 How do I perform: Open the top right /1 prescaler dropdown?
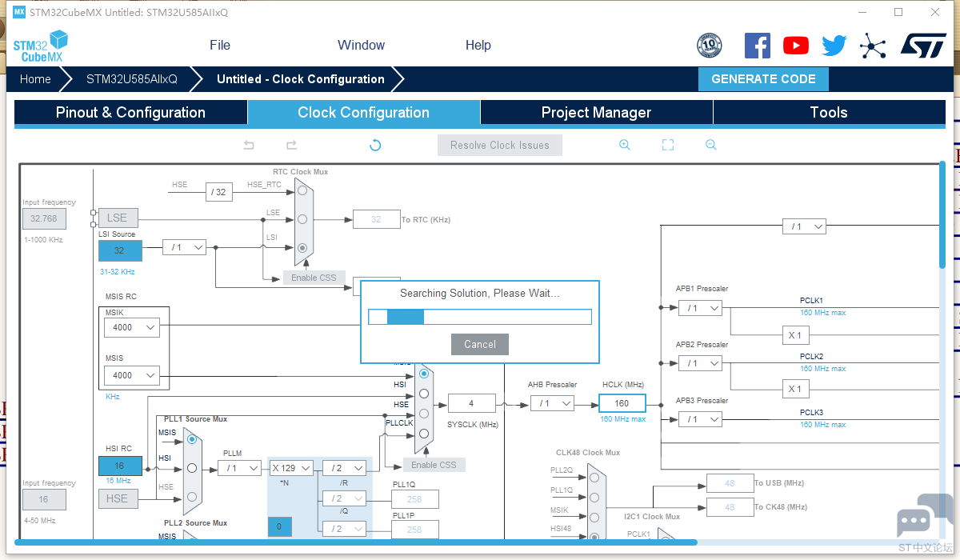(804, 226)
